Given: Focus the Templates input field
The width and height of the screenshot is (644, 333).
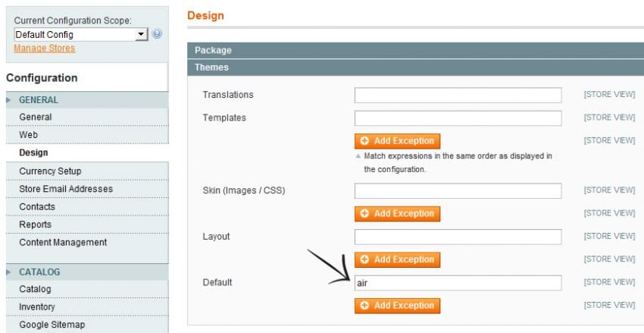Looking at the screenshot, I should (458, 118).
